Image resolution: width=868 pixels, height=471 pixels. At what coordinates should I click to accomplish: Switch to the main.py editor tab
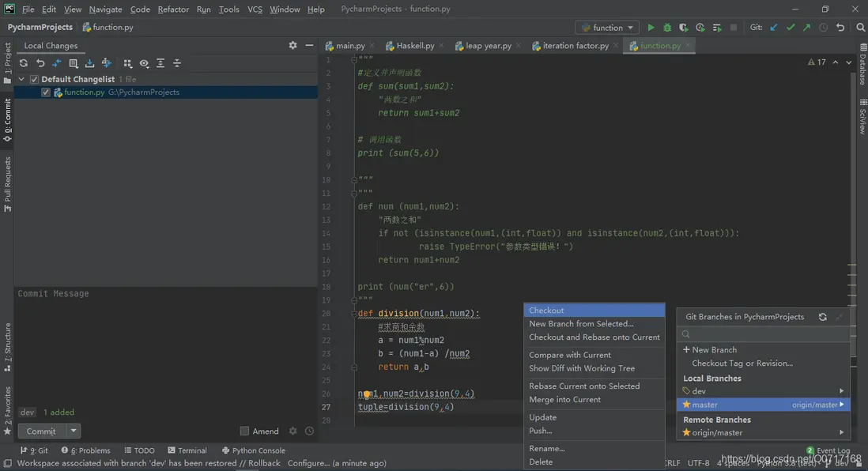click(345, 46)
